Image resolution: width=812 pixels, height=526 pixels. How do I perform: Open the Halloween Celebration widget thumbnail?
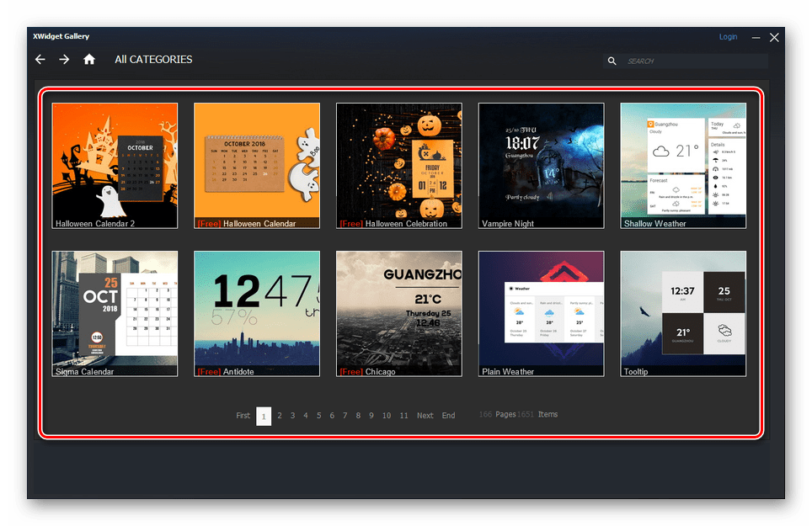pos(399,165)
